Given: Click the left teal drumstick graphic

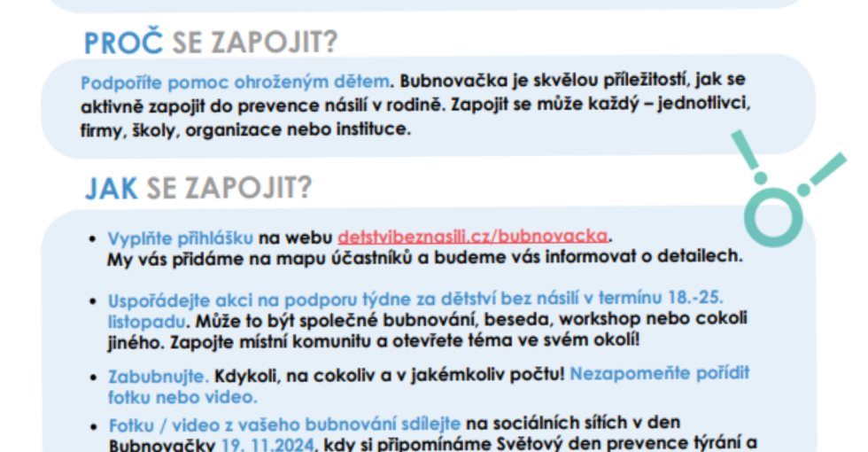Looking at the screenshot, I should click(x=748, y=157).
